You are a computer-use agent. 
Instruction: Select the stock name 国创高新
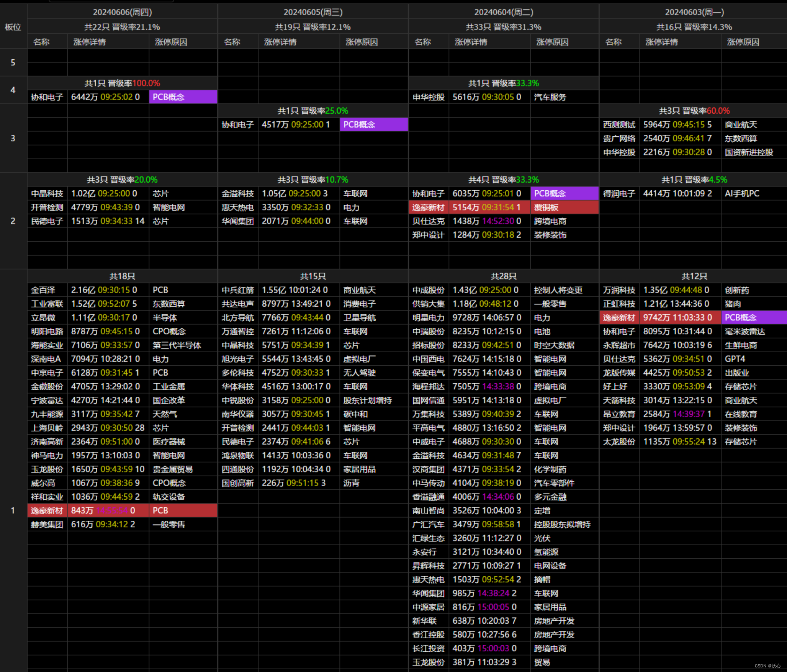(237, 483)
